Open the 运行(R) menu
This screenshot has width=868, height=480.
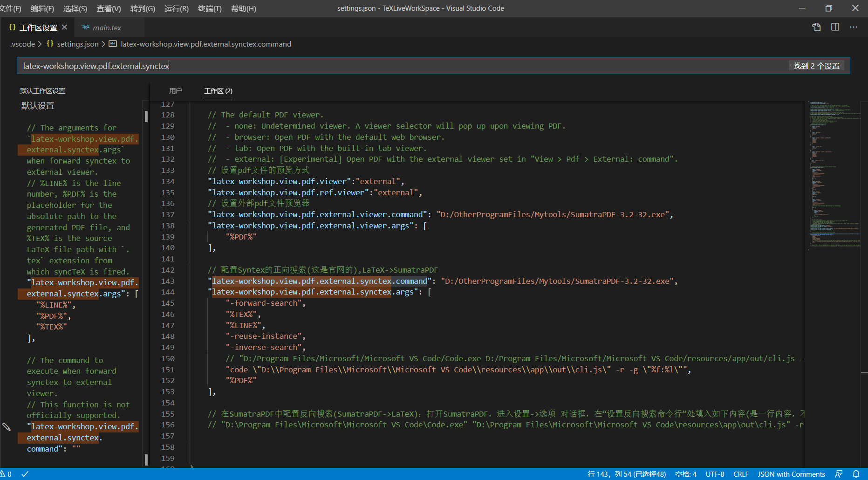coord(176,8)
